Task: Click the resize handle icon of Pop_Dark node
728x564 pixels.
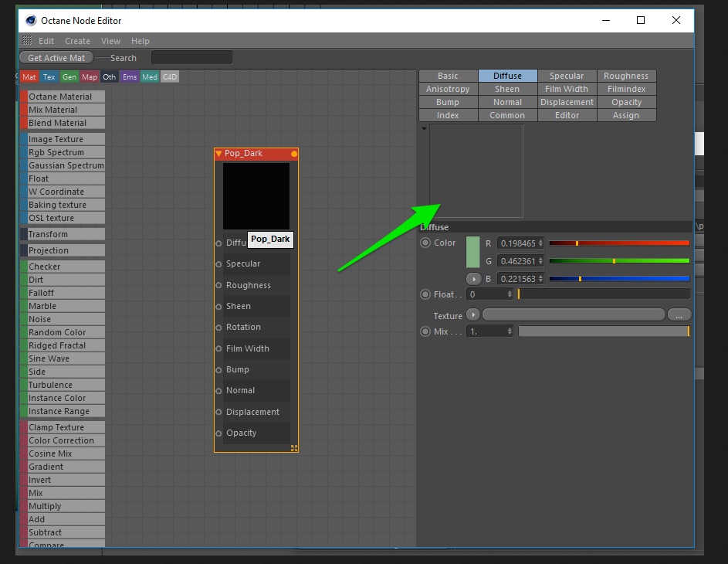Action: pyautogui.click(x=294, y=448)
